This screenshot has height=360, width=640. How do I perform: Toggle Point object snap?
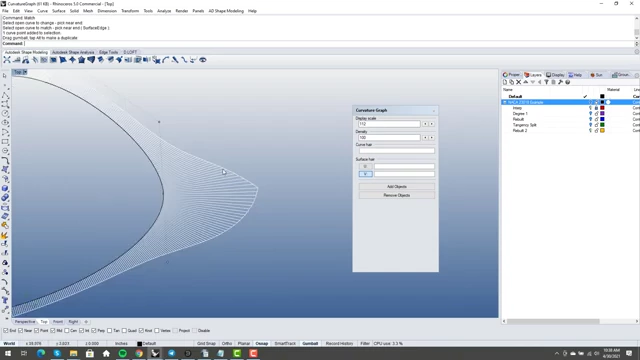[36, 331]
